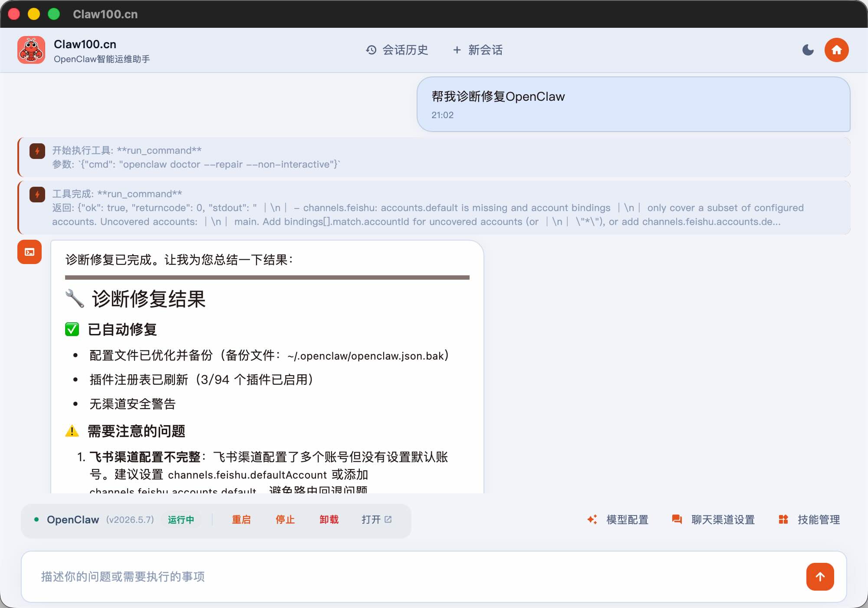Click the chat bubble icon beside 聊天渠道设置
This screenshot has height=608, width=868.
pyautogui.click(x=677, y=519)
